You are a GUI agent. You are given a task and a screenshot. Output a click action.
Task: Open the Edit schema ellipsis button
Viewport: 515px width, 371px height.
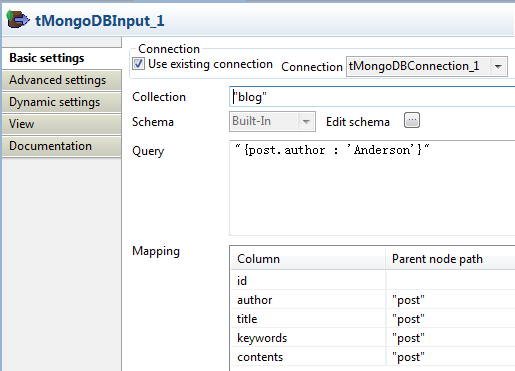click(412, 120)
